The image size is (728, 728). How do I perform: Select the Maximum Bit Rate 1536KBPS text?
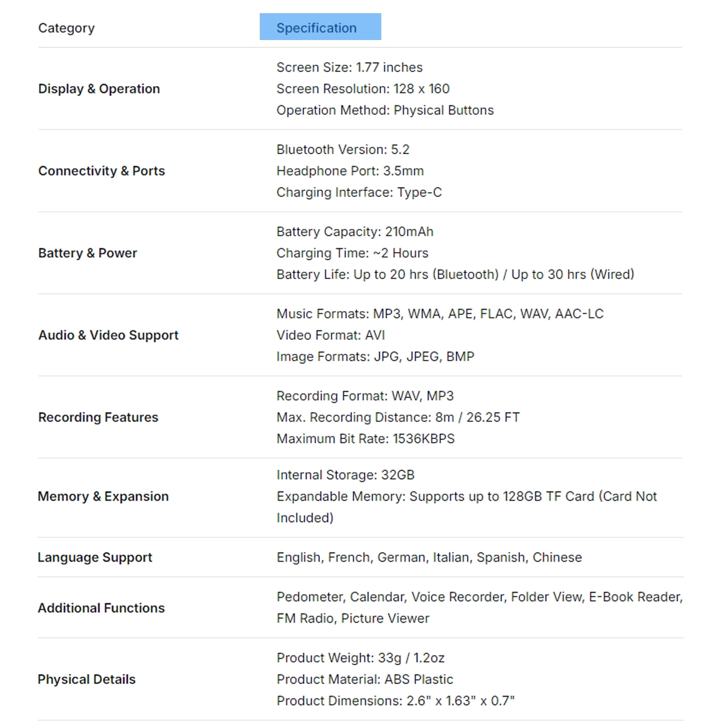365,439
